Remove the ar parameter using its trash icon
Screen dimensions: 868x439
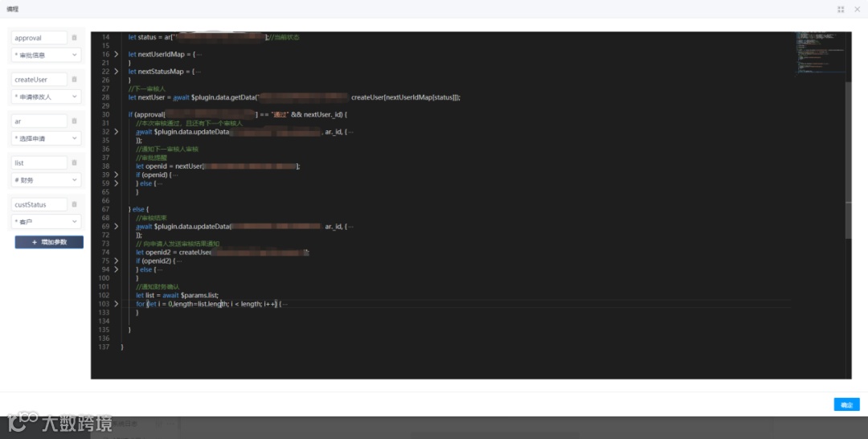[74, 121]
